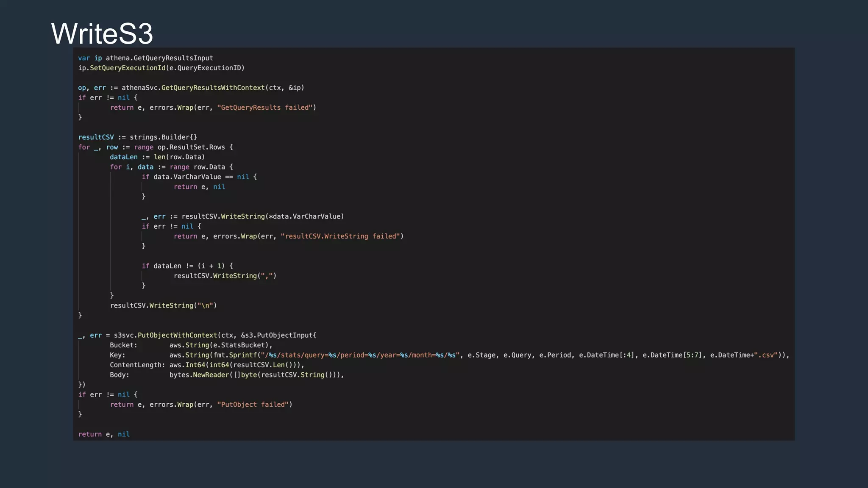Click the fmt.Sprintf key format string
Image resolution: width=868 pixels, height=488 pixels.
point(360,355)
